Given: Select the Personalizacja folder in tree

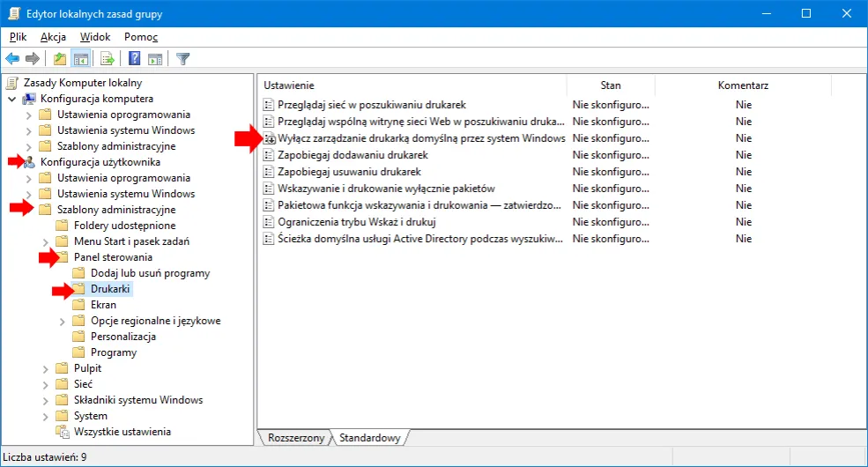Looking at the screenshot, I should [123, 337].
